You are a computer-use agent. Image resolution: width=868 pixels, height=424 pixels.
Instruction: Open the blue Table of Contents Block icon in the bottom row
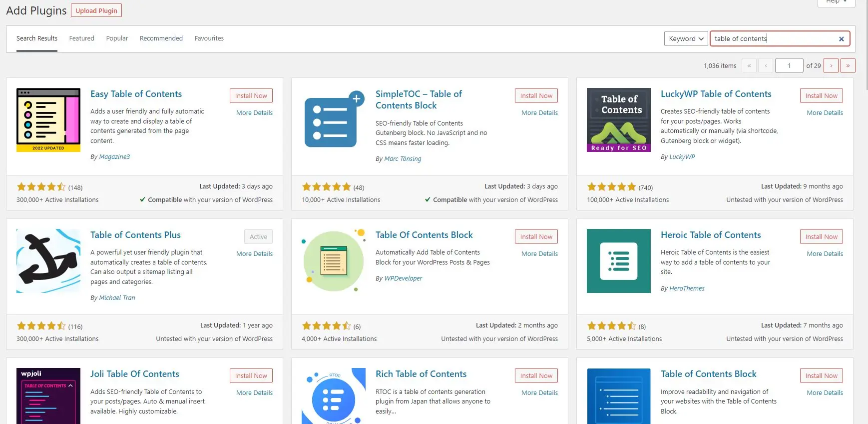pos(619,396)
